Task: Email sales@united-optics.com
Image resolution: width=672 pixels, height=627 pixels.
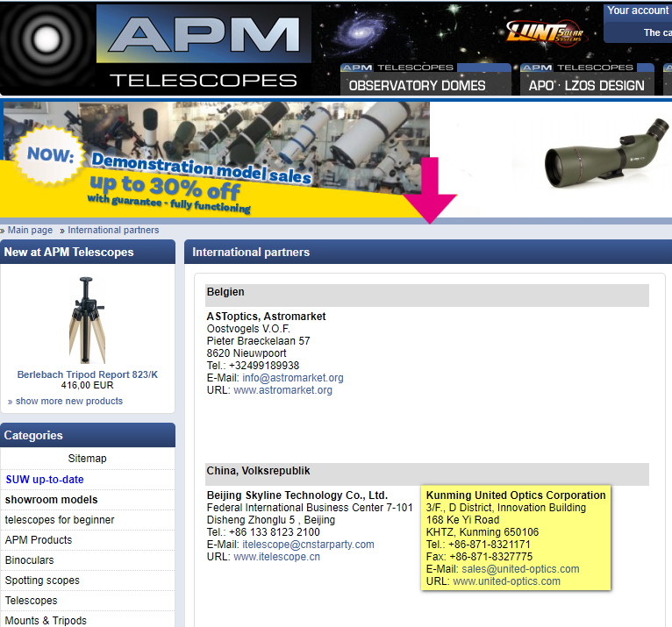Action: [x=520, y=569]
